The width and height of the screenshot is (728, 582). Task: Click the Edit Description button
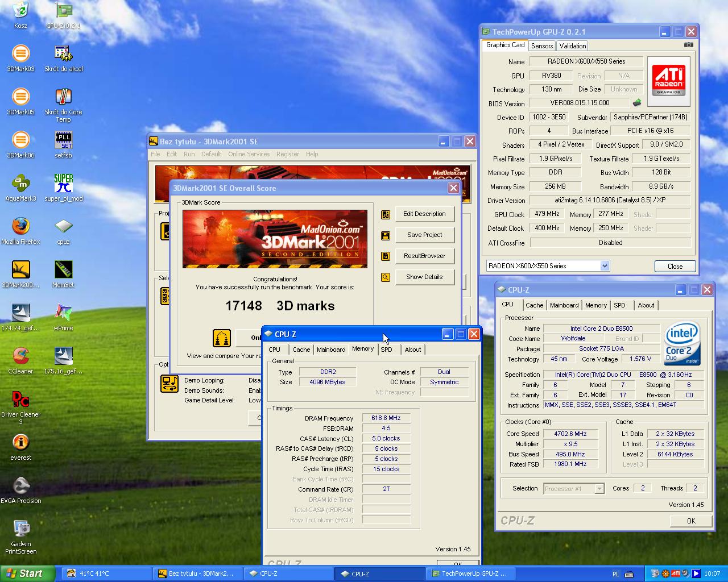click(424, 214)
